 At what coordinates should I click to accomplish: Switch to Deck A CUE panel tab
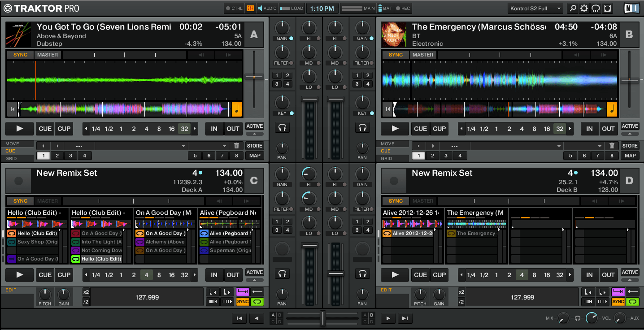(x=17, y=151)
